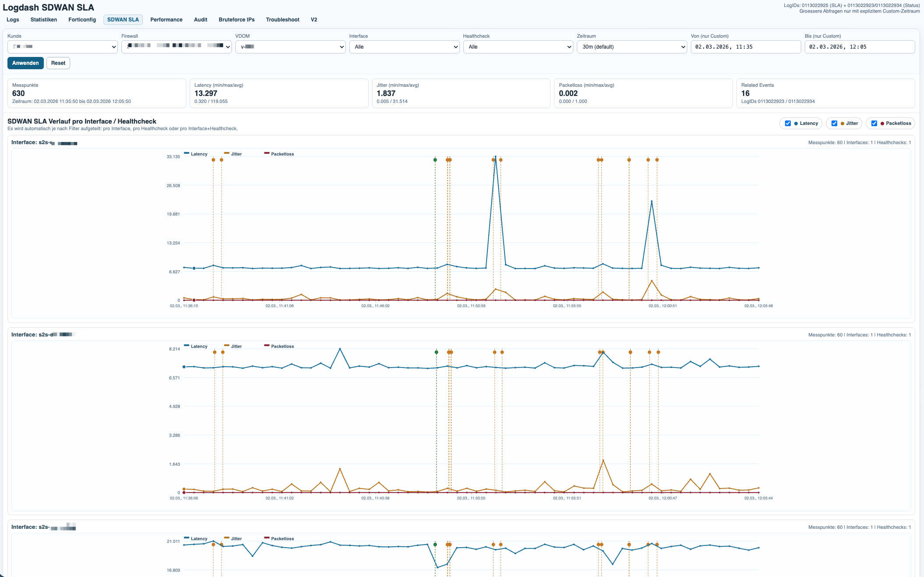
Task: Uncheck the Jitter series checkbox
Action: (x=834, y=124)
